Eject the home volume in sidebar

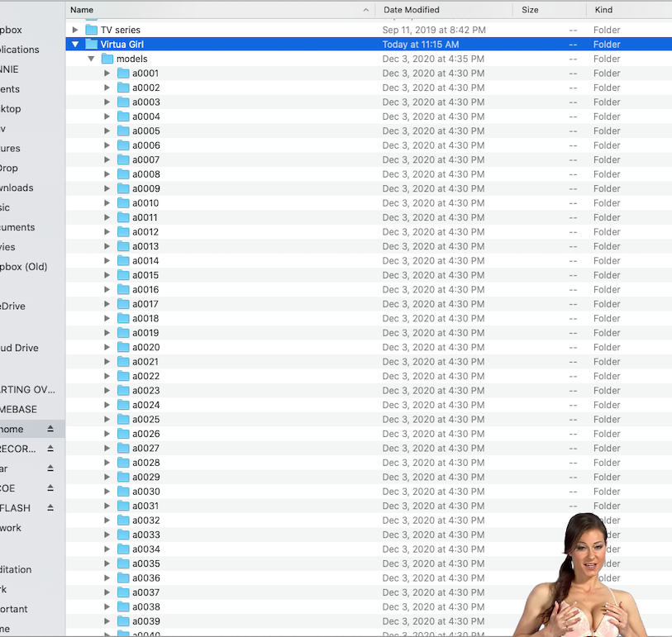[50, 429]
